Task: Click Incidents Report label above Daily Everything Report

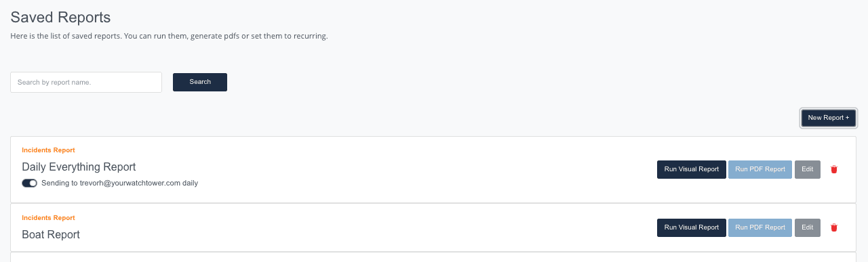Action: (x=48, y=150)
